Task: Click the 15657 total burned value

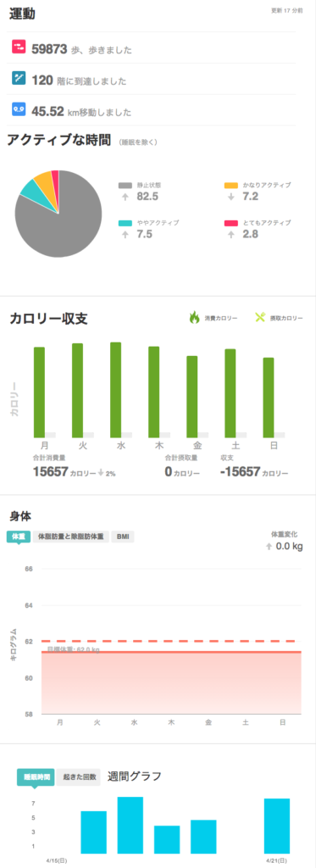Action: 50,472
